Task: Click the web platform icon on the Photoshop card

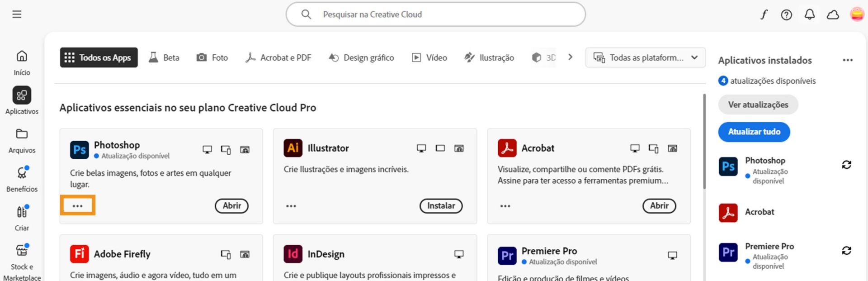Action: pos(245,149)
